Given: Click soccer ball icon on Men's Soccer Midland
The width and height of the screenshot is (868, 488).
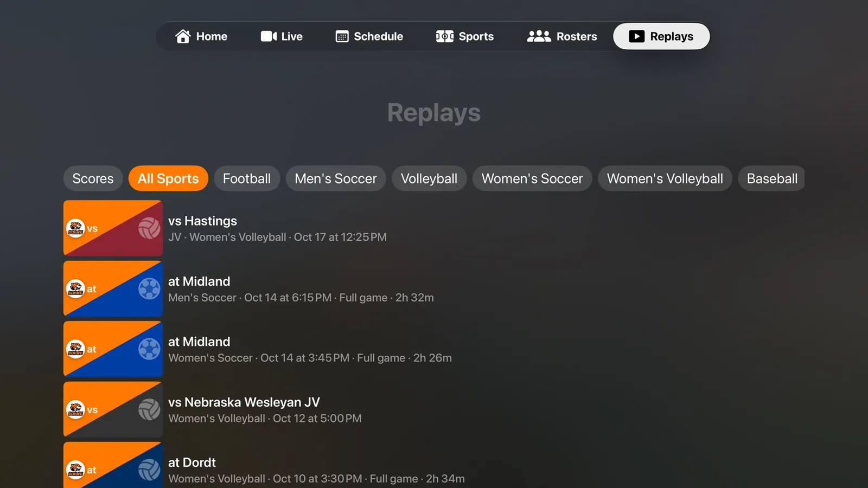Looking at the screenshot, I should [149, 288].
